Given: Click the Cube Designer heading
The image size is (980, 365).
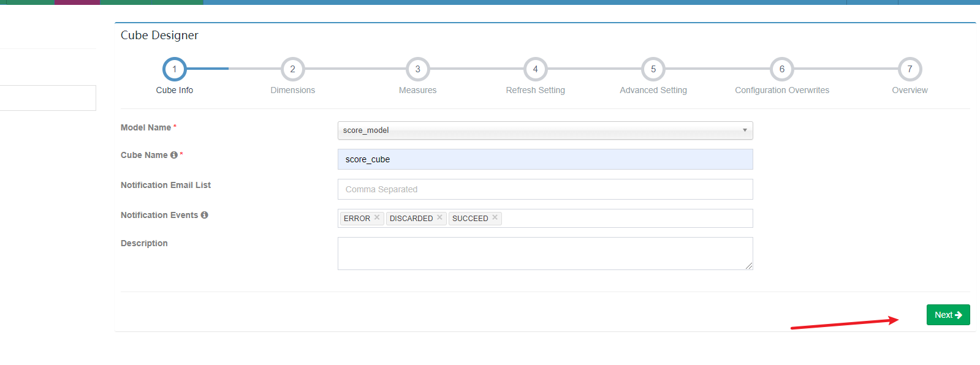Looking at the screenshot, I should (159, 36).
